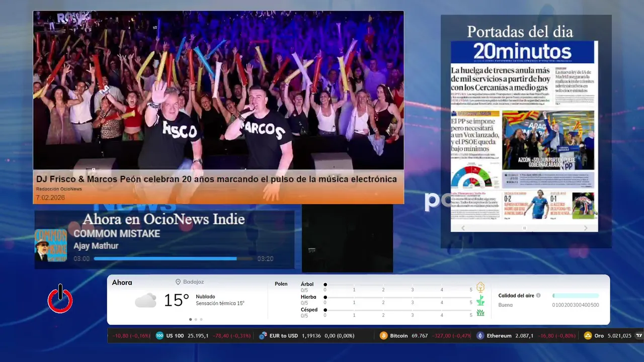Image resolution: width=644 pixels, height=362 pixels.
Task: Click the Sensación térmica 15° text
Action: click(220, 303)
